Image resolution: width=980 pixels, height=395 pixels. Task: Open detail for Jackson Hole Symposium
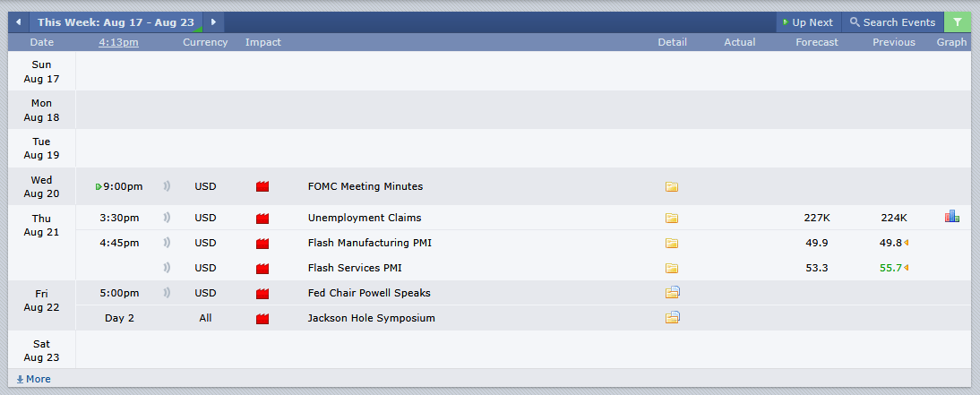point(673,317)
